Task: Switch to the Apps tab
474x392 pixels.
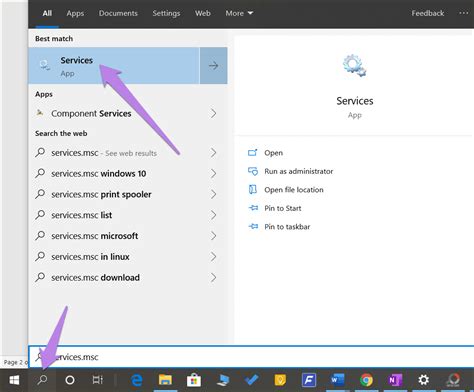Action: tap(75, 13)
